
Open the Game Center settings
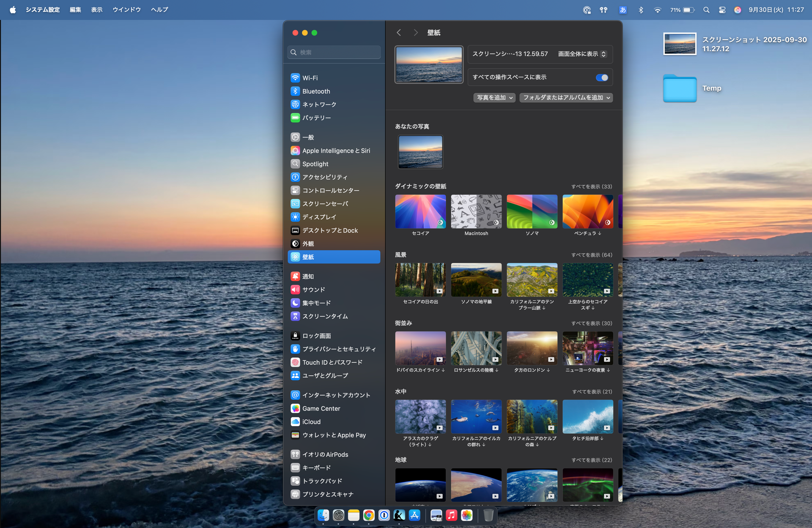pyautogui.click(x=321, y=408)
